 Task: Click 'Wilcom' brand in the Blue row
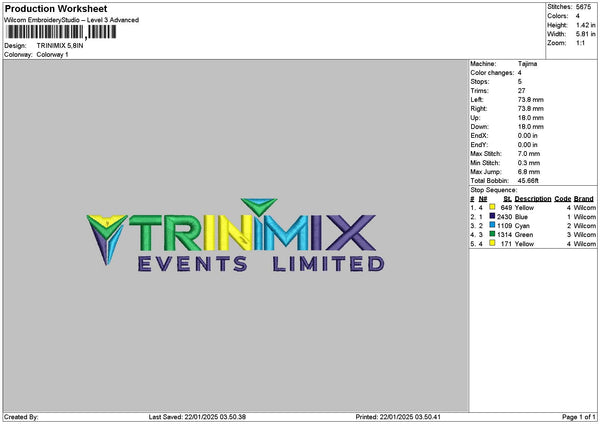[585, 217]
